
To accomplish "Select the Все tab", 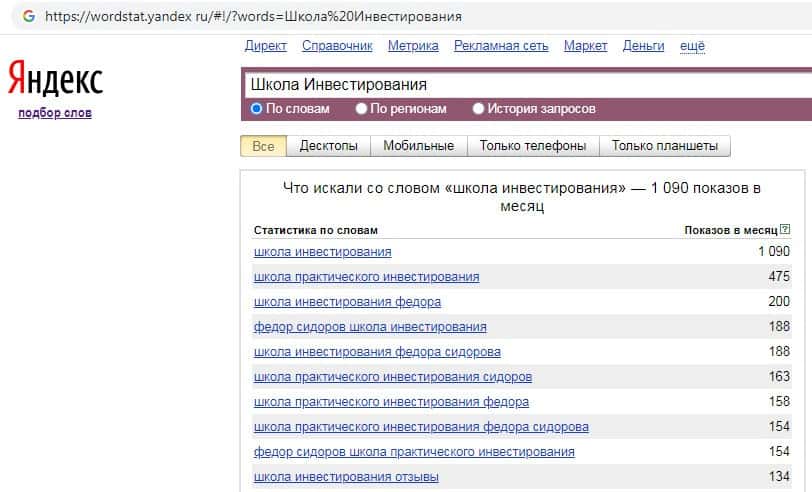I will 263,146.
